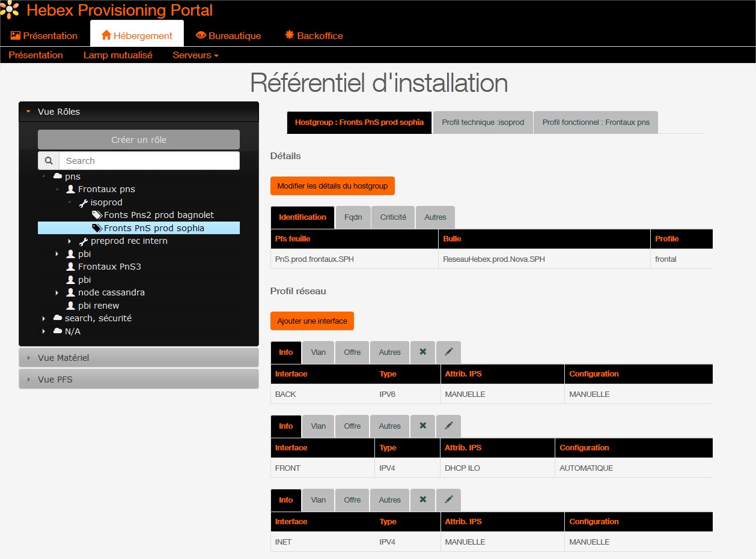Open the Serveurs dropdown menu
Viewport: 756px width, 559px height.
click(x=195, y=55)
